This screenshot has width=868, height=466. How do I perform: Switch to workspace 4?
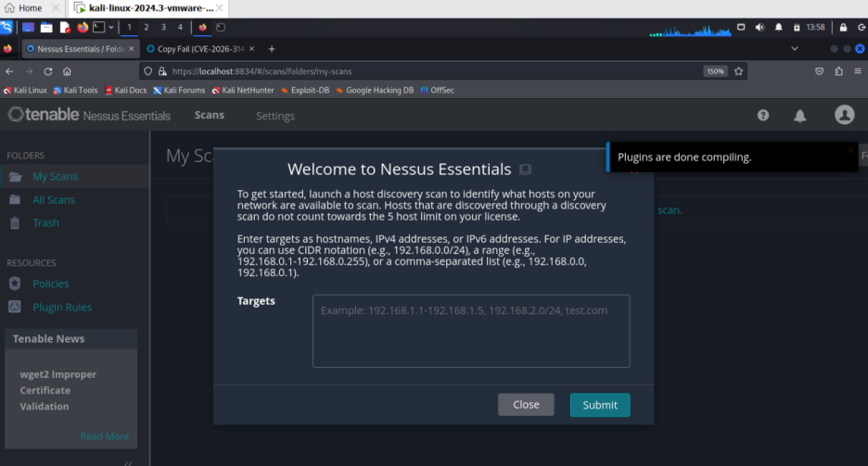coord(180,27)
